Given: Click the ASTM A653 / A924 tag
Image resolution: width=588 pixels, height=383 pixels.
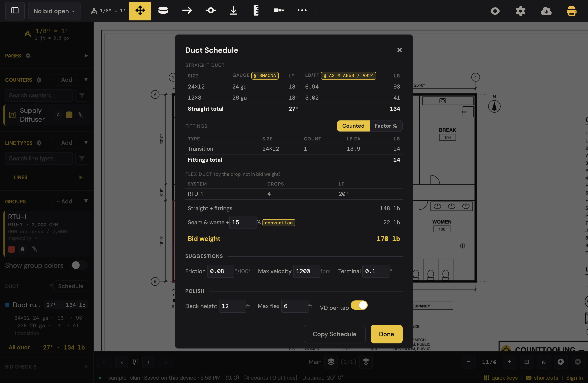Looking at the screenshot, I should click(x=348, y=76).
